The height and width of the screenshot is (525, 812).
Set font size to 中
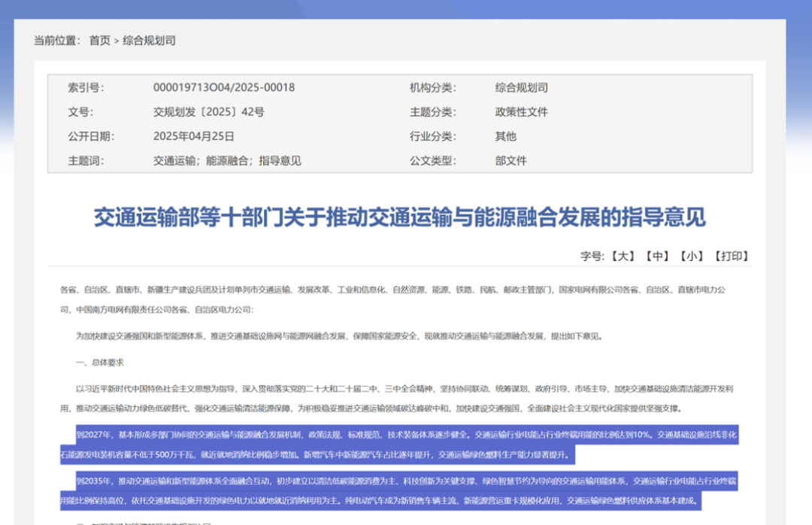tap(657, 256)
